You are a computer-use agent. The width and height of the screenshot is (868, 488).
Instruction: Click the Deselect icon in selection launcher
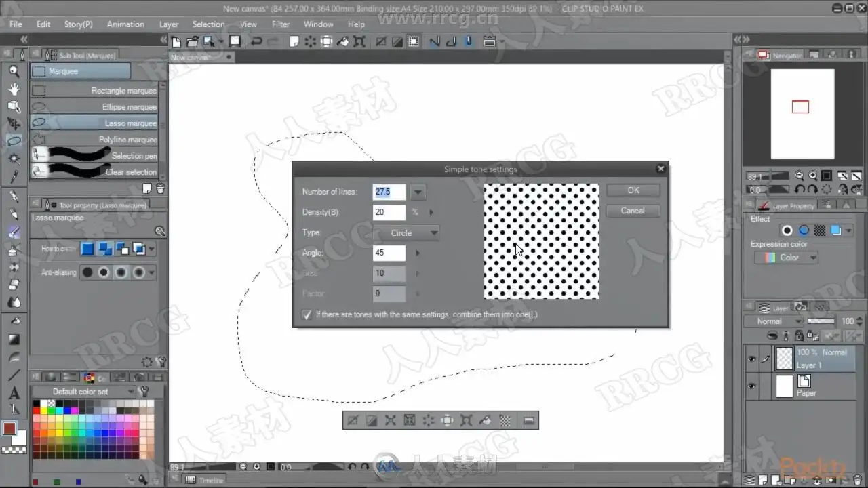pos(353,420)
